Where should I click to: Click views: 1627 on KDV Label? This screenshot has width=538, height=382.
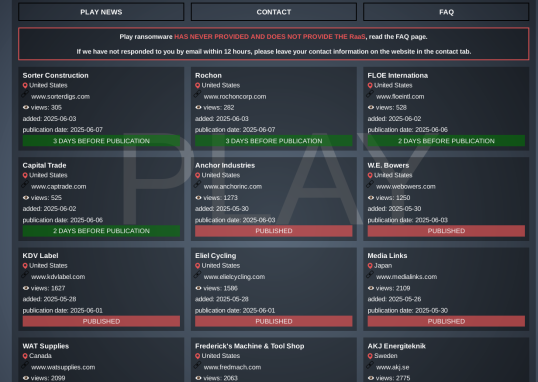click(x=48, y=288)
